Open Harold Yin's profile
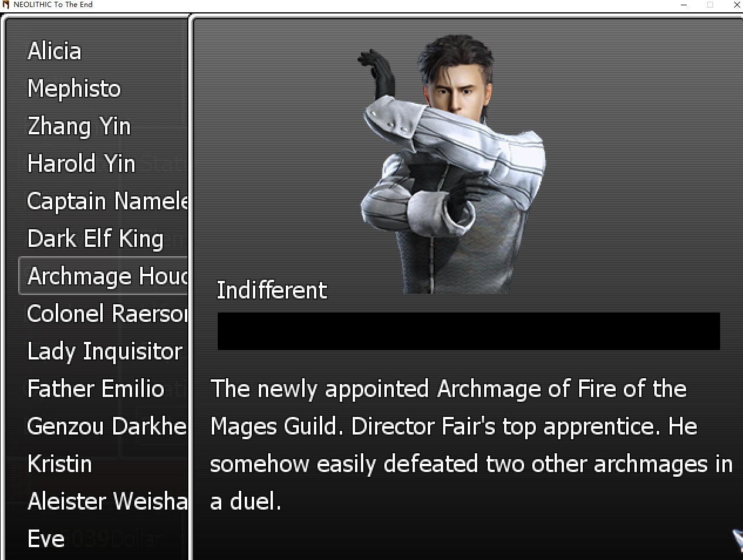Screen dimensions: 743x560 pyautogui.click(x=82, y=164)
